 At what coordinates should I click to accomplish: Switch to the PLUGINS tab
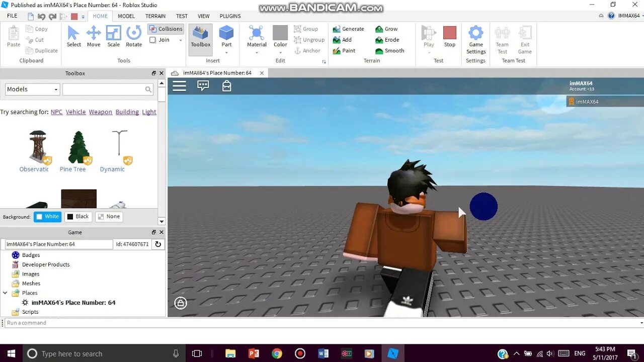(230, 16)
